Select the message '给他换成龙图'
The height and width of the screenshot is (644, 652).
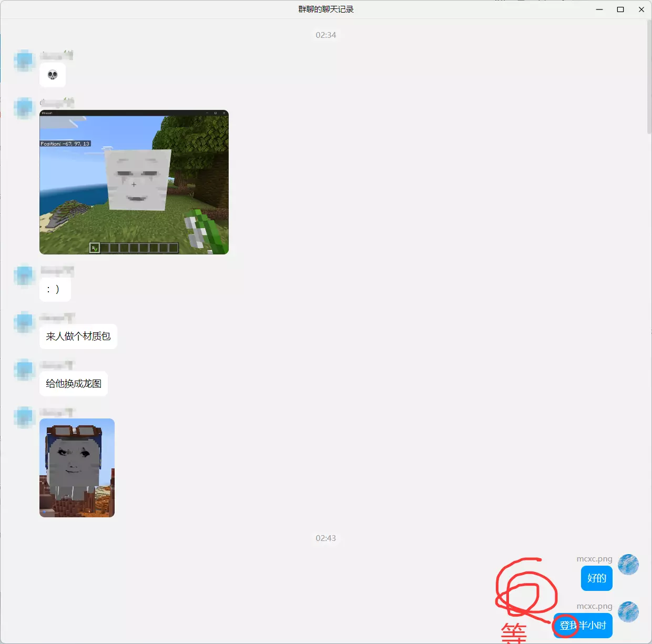tap(74, 384)
